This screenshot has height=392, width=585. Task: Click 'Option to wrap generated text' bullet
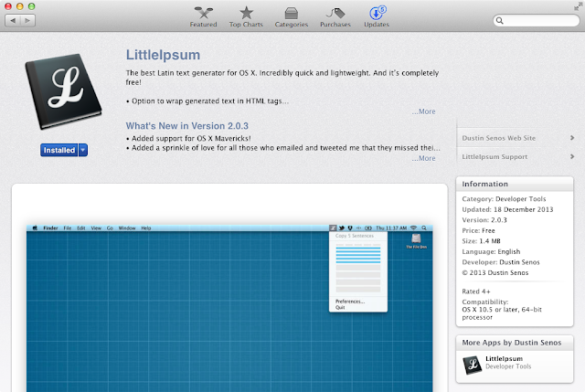pos(207,101)
